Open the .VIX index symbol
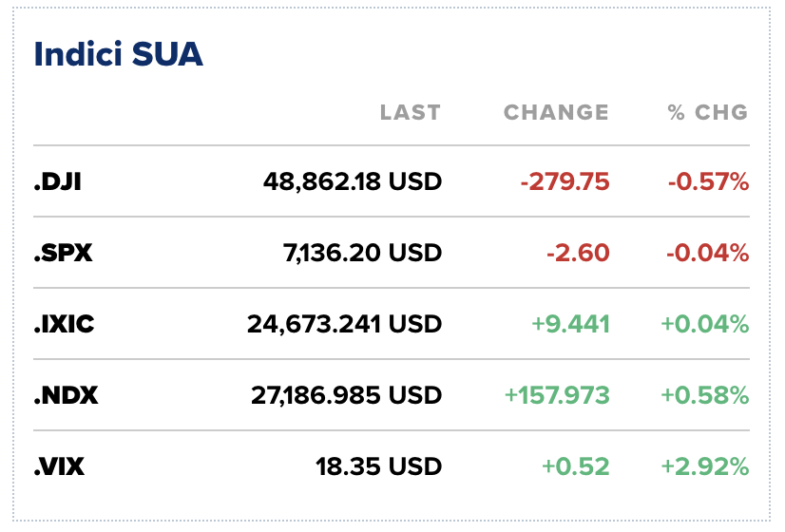The height and width of the screenshot is (532, 785). (x=60, y=466)
